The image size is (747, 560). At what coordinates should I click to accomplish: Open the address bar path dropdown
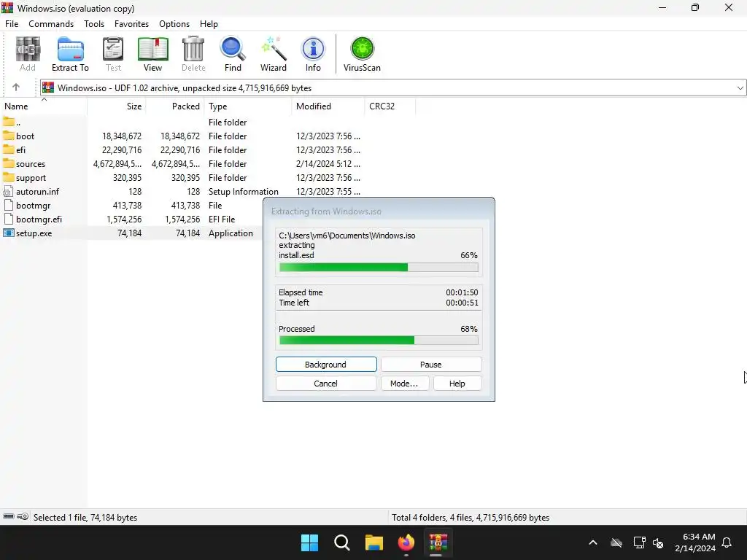click(740, 87)
